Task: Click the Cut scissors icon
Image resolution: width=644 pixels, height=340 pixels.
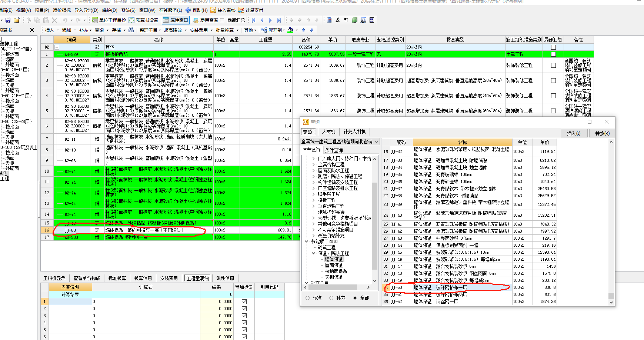Action: [x=29, y=20]
